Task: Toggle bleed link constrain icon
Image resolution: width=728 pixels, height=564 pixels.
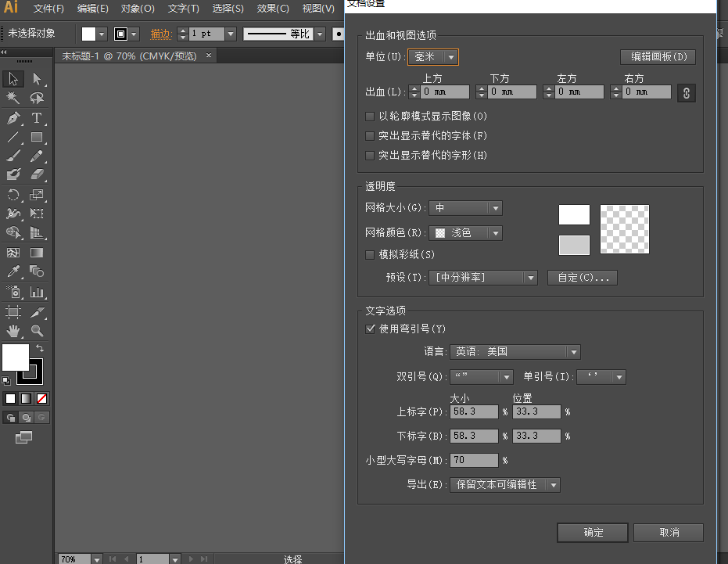Action: coord(687,93)
